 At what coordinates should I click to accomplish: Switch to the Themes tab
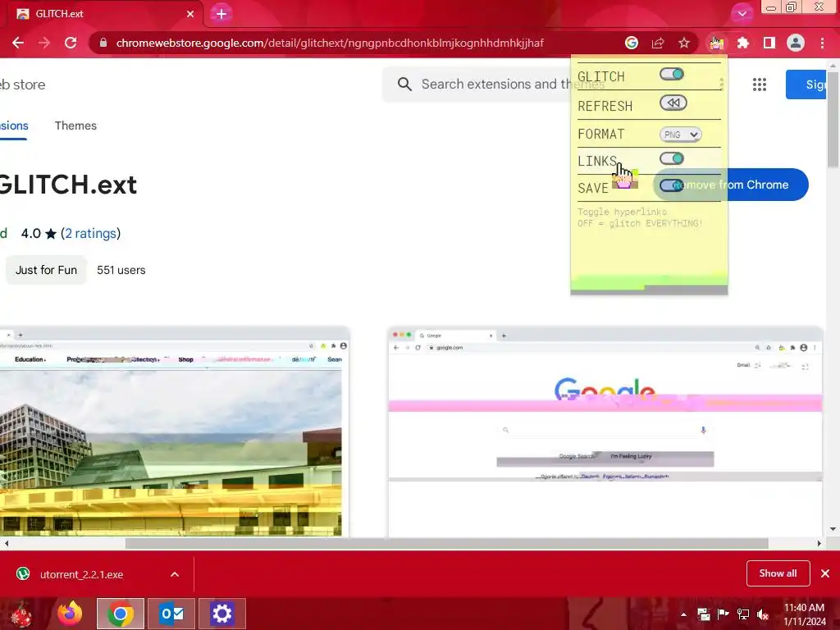[x=75, y=126]
